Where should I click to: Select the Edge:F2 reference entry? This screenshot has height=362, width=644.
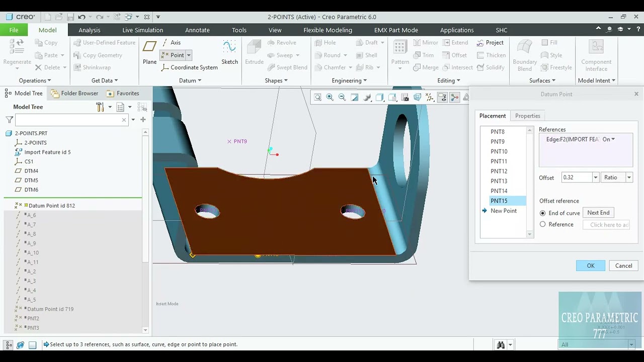(573, 139)
